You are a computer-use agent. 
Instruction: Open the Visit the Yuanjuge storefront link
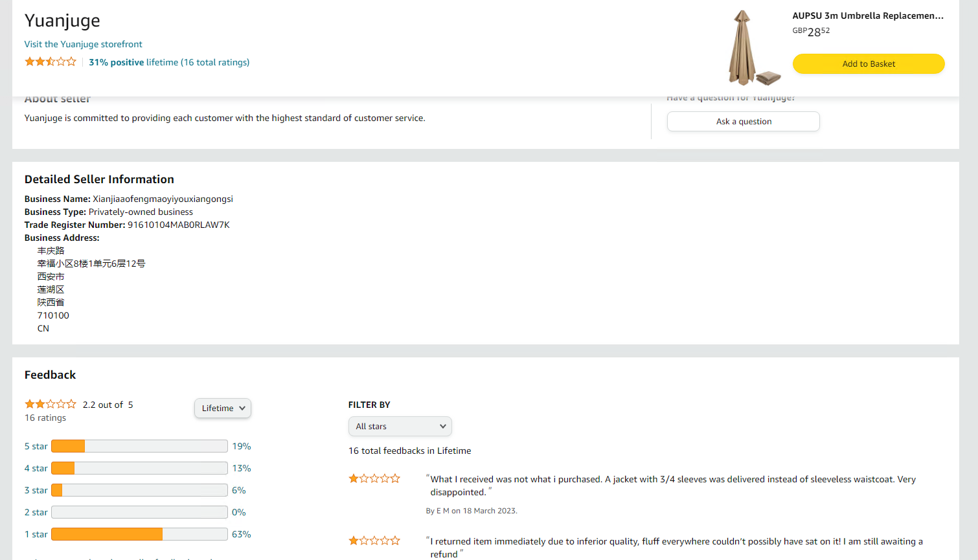tap(84, 44)
